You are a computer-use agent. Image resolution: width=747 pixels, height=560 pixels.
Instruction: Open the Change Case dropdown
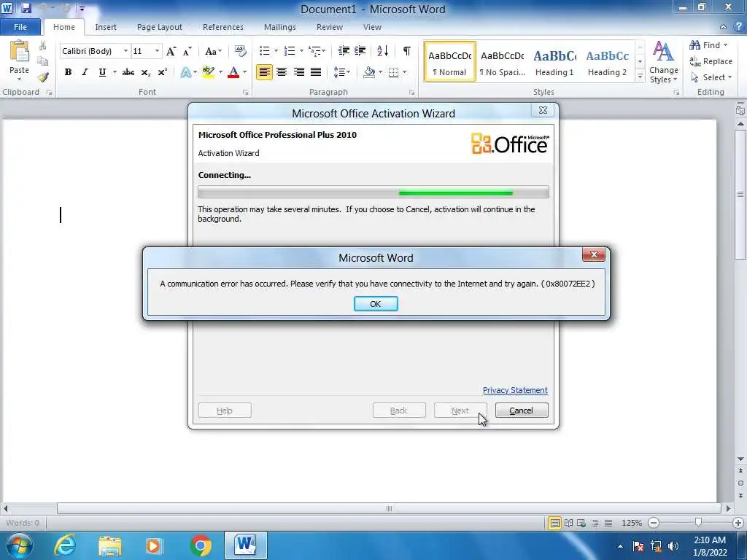213,51
